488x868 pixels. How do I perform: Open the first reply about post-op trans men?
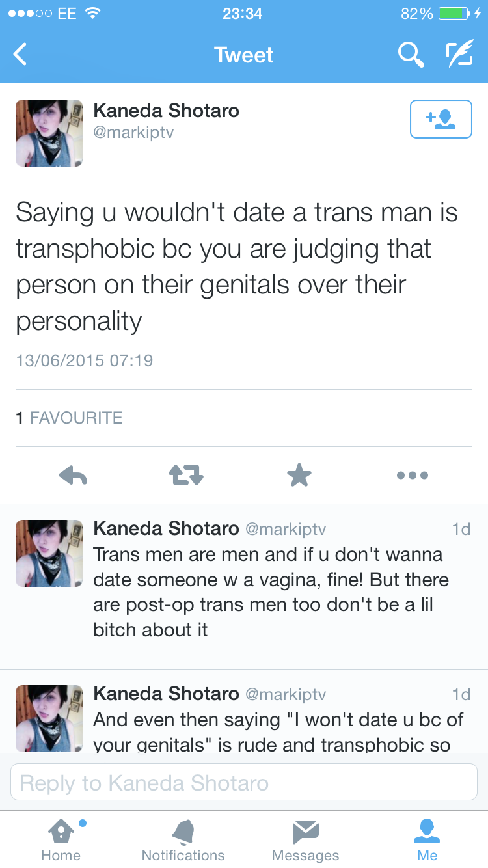click(272, 592)
